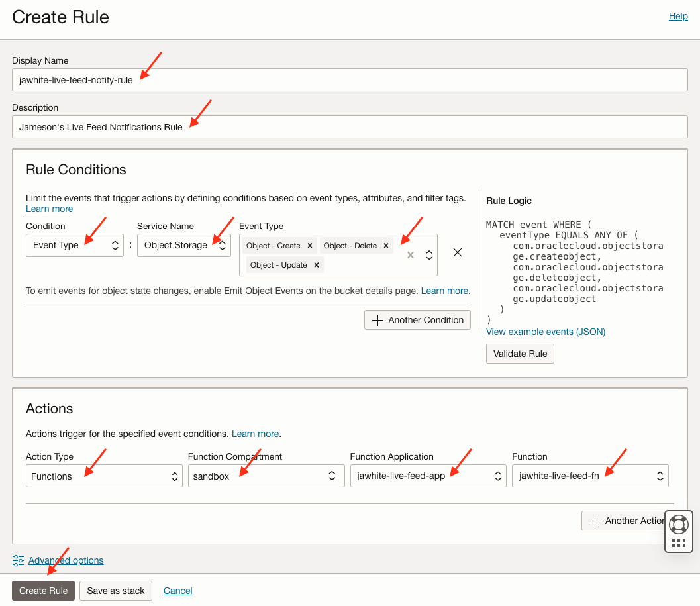The image size is (700, 606).
Task: Click the Create Rule button
Action: click(43, 590)
